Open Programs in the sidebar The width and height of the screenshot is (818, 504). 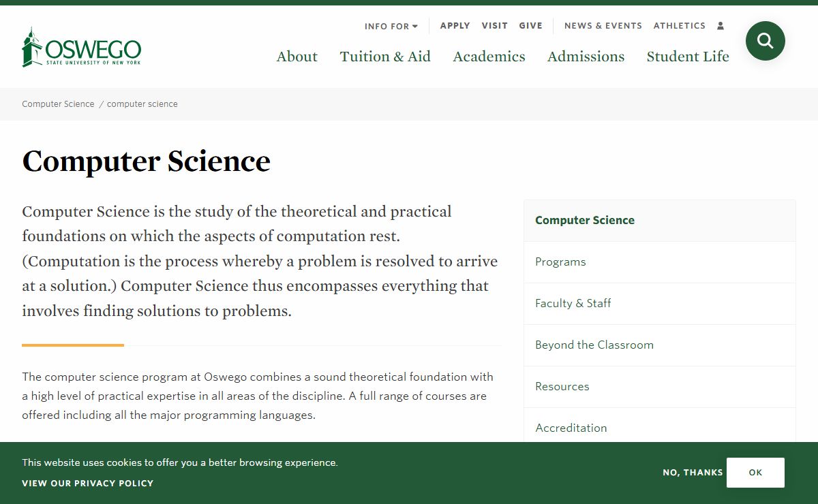[660, 262]
